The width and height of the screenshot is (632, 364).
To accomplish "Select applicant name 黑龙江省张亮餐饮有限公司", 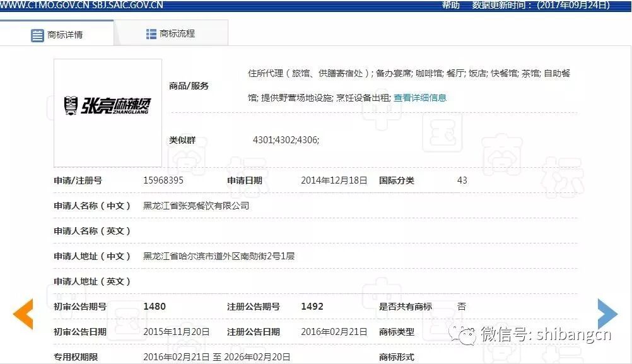I will pos(196,206).
